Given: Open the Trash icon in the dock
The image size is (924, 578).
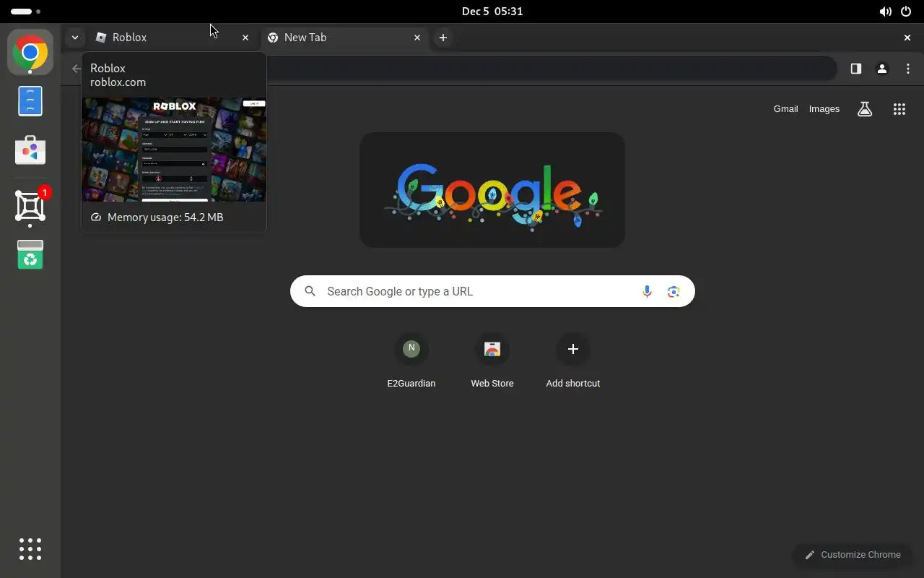Looking at the screenshot, I should pos(30,254).
